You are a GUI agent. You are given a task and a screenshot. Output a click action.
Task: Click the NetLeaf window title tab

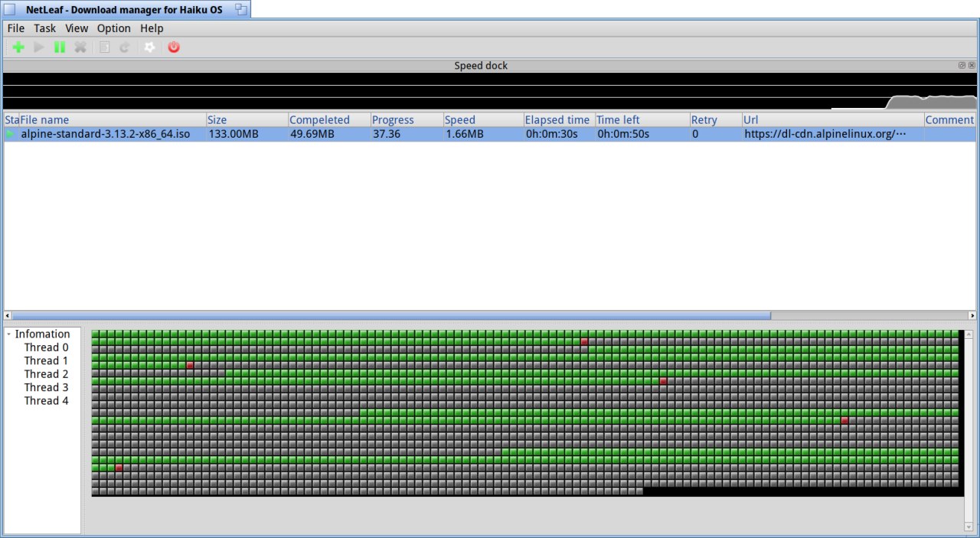coord(124,9)
